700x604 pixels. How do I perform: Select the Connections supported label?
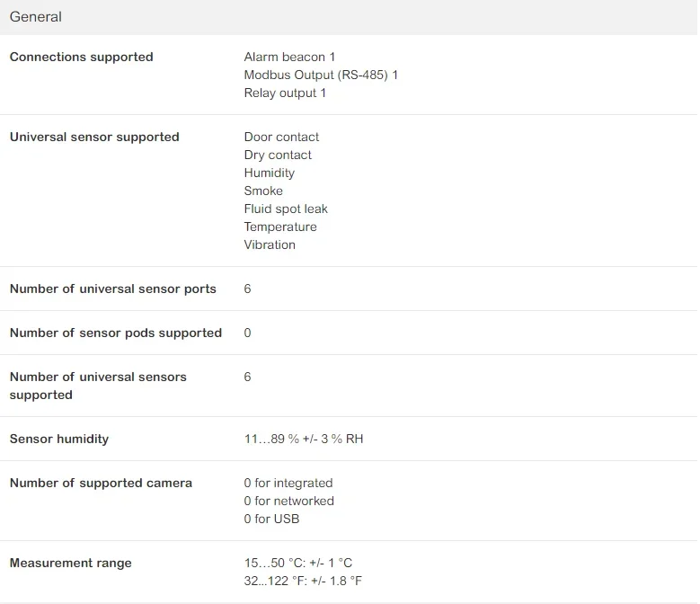pyautogui.click(x=81, y=57)
